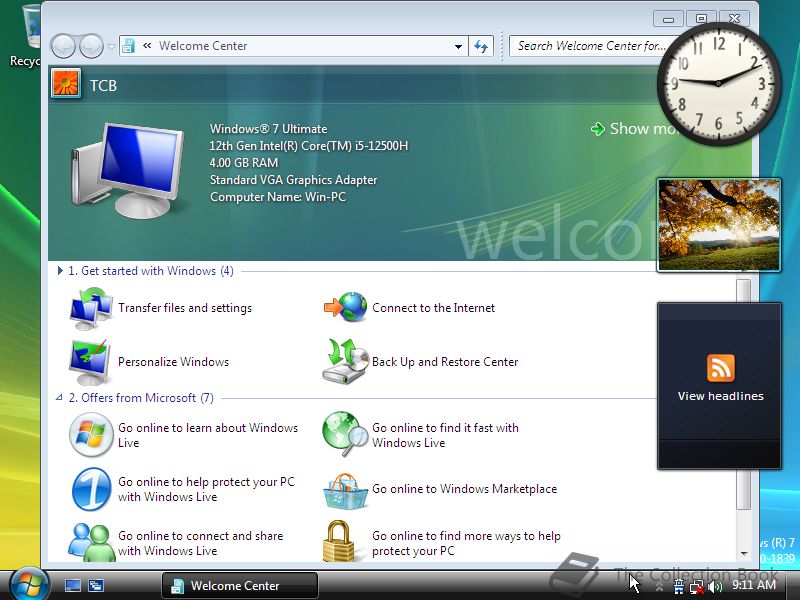800x600 pixels.
Task: Click Go online to find it fast text
Action: click(445, 435)
